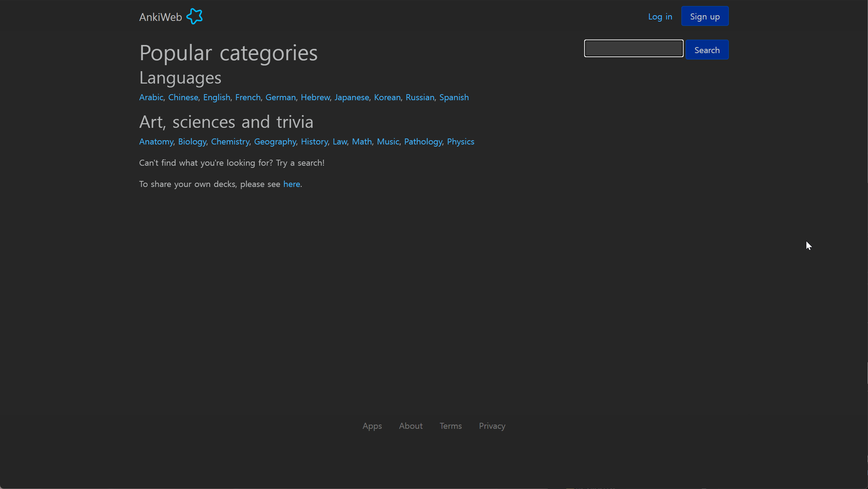This screenshot has height=489, width=868.
Task: Open the Anatomy category
Action: tap(156, 142)
